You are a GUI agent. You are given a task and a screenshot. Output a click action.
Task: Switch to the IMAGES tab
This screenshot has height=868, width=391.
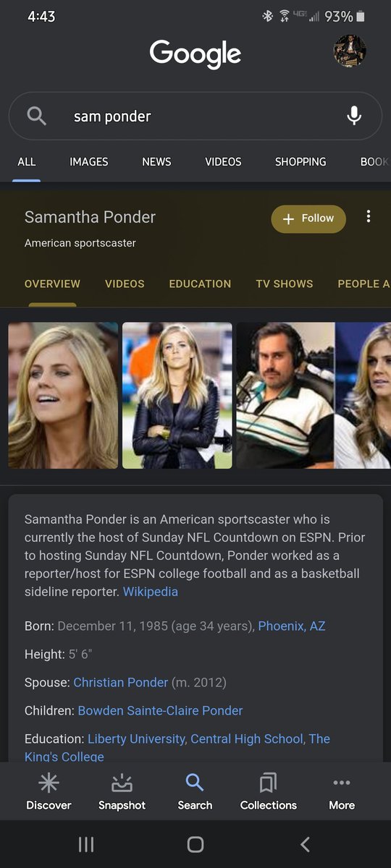click(89, 162)
